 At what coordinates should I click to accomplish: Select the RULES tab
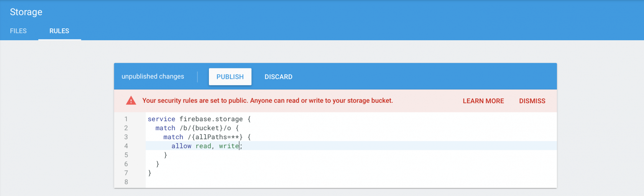[59, 31]
